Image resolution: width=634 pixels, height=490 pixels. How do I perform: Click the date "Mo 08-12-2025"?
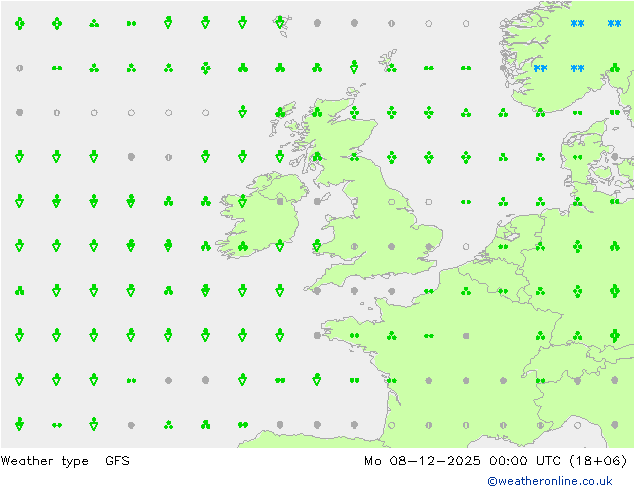(422, 460)
